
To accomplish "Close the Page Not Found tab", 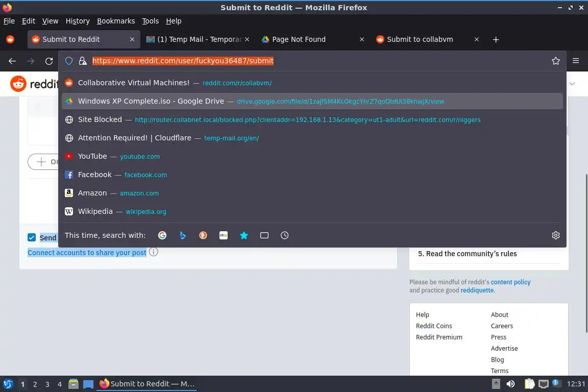I will pos(362,39).
